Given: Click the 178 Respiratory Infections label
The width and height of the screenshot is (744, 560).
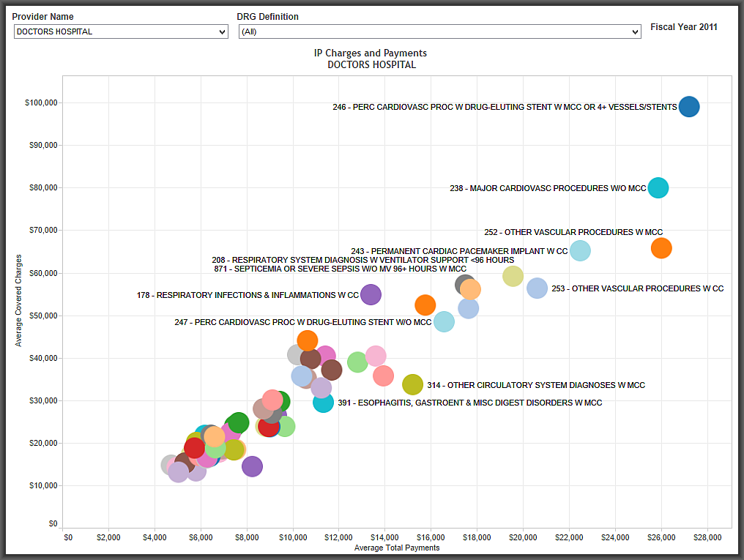Looking at the screenshot, I should tap(248, 296).
